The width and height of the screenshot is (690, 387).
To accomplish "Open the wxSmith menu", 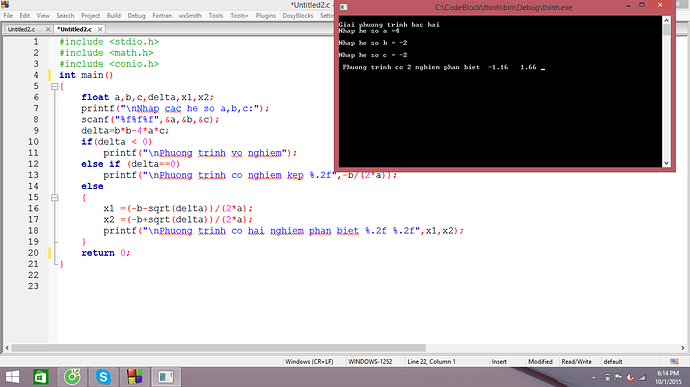I will [x=190, y=15].
